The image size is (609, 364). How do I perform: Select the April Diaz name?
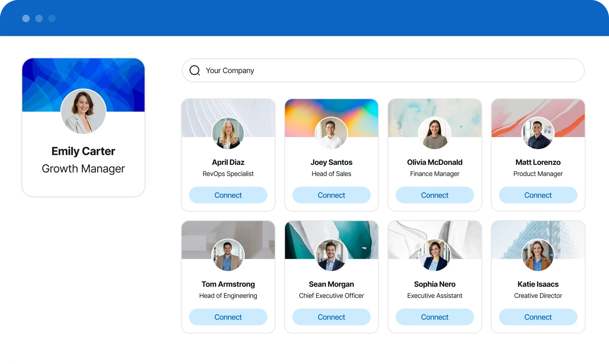coord(228,162)
